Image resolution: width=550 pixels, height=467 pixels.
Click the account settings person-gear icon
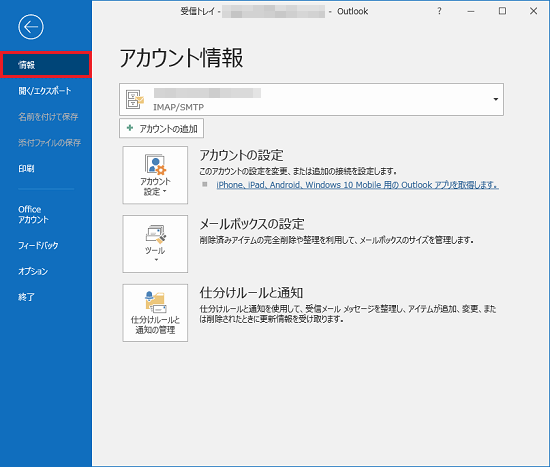pos(155,165)
